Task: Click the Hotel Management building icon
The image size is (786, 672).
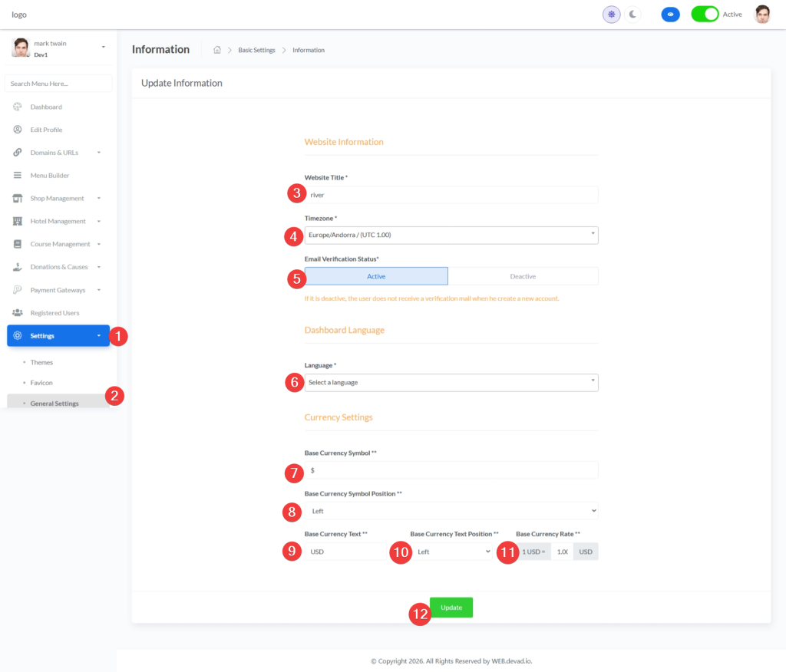Action: [17, 222]
